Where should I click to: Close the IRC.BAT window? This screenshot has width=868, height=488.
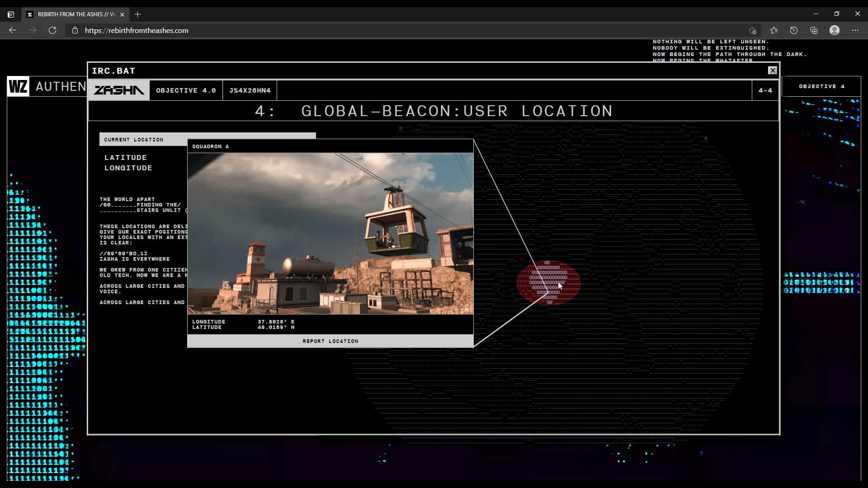[x=772, y=70]
